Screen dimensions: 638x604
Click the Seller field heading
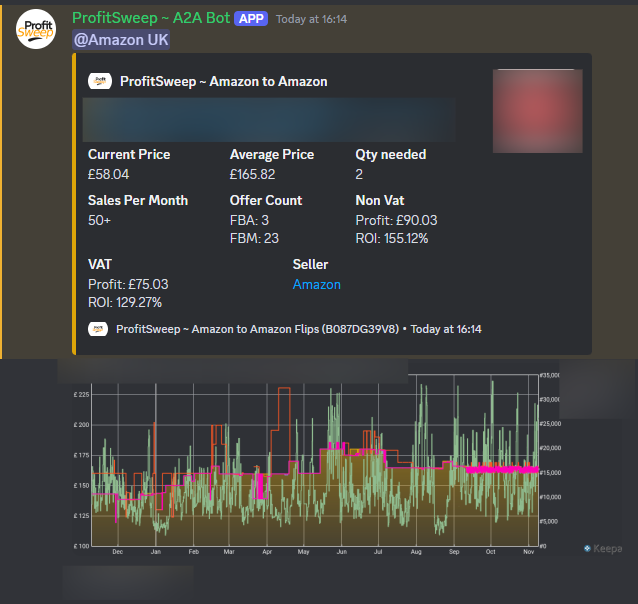pos(310,265)
